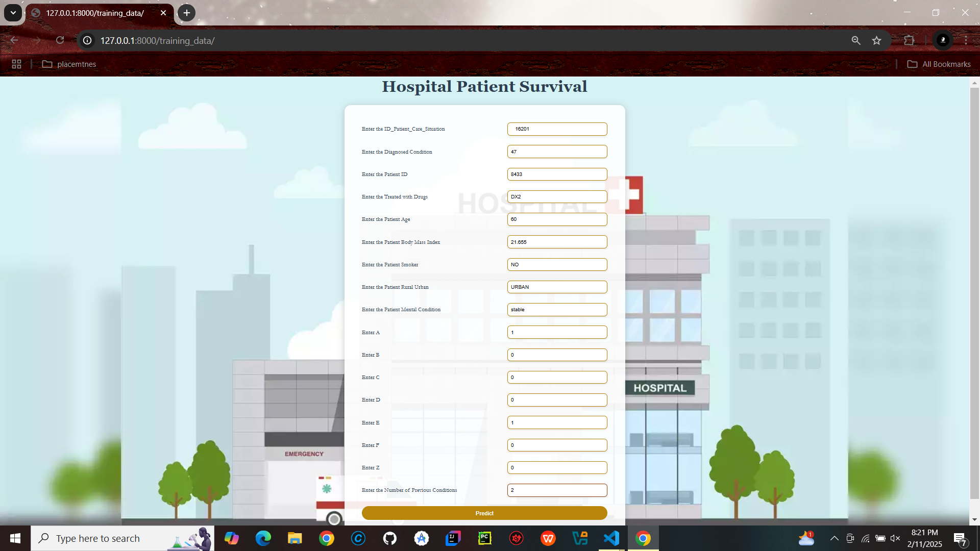Go back using the browser back arrow
Viewport: 980px width, 551px height.
pos(14,40)
